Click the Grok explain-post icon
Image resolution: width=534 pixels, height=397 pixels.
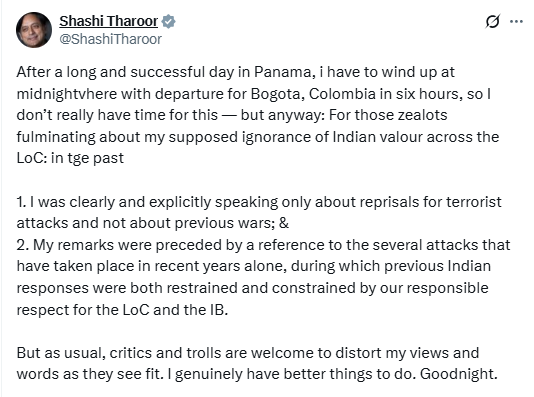[492, 21]
